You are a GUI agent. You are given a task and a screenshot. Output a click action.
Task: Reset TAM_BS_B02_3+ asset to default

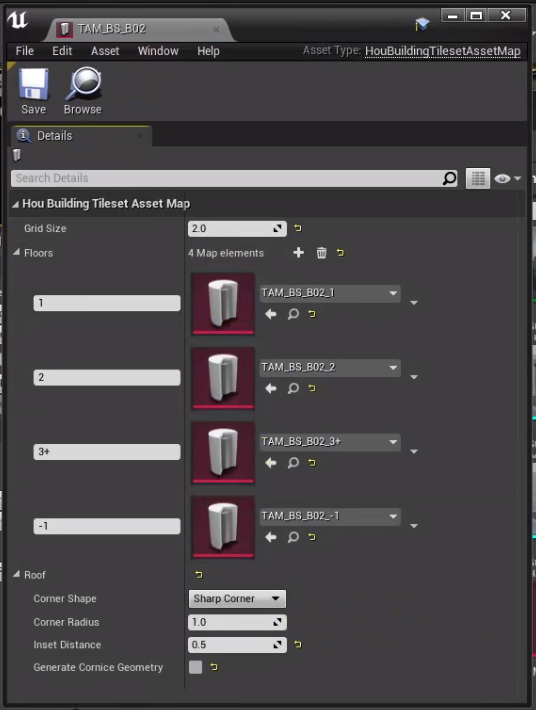point(312,462)
